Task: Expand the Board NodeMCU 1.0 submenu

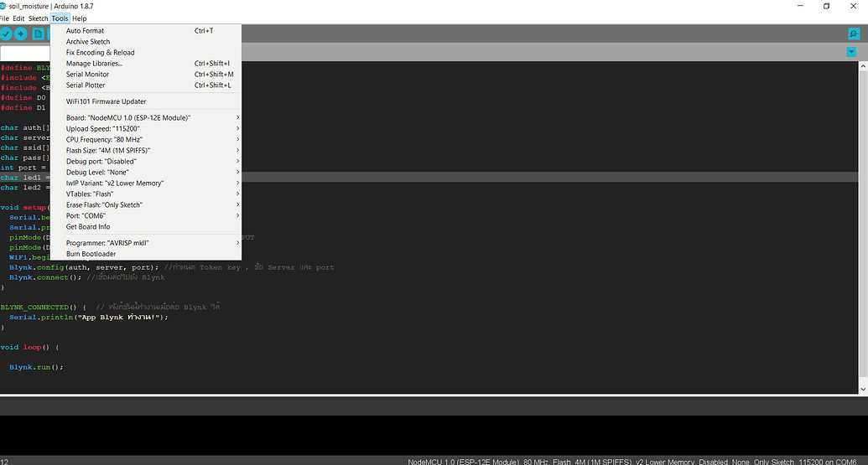Action: (128, 117)
